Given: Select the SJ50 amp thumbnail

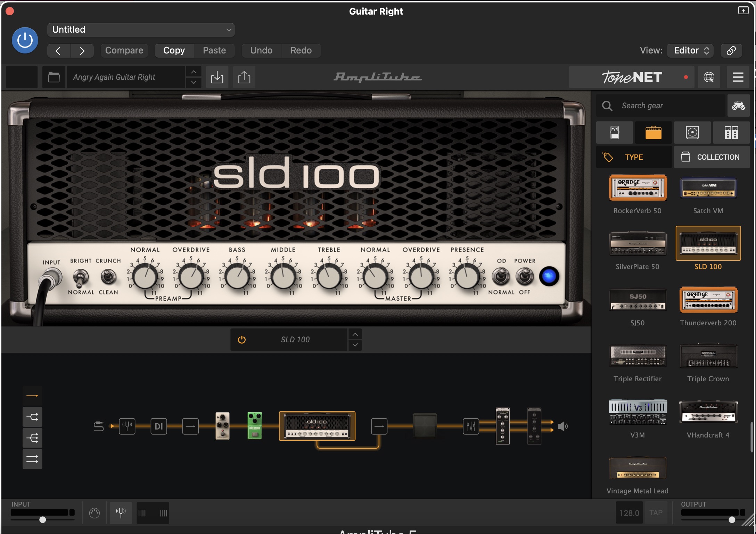Looking at the screenshot, I should click(x=638, y=300).
